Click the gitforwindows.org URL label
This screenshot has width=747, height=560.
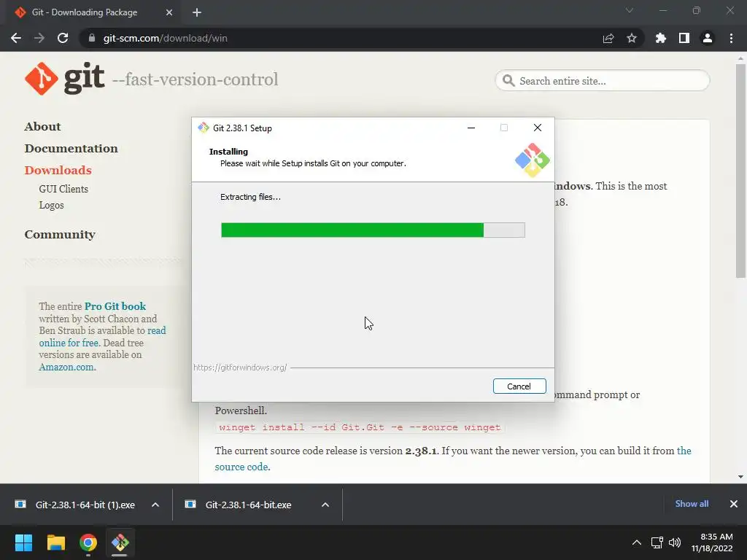pos(240,367)
